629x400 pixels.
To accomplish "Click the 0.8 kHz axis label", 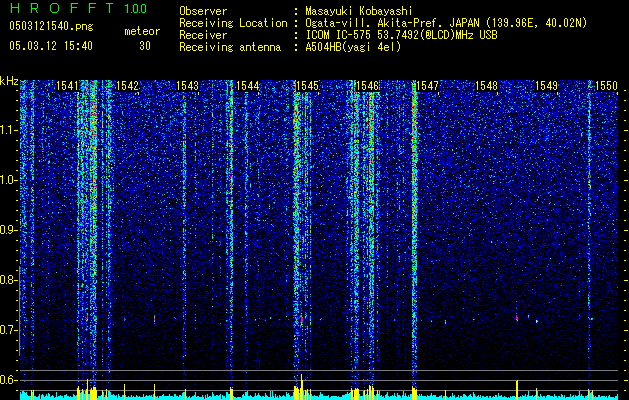I will tap(8, 280).
